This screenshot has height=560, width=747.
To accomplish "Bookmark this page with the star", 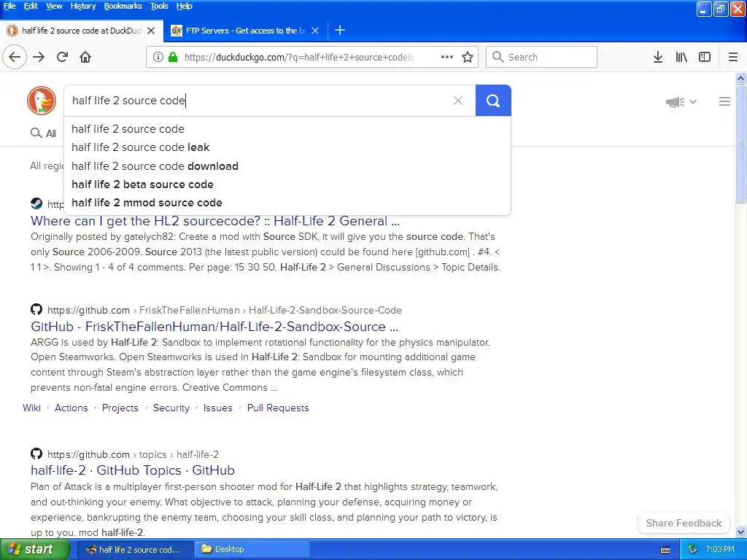I will click(x=468, y=57).
